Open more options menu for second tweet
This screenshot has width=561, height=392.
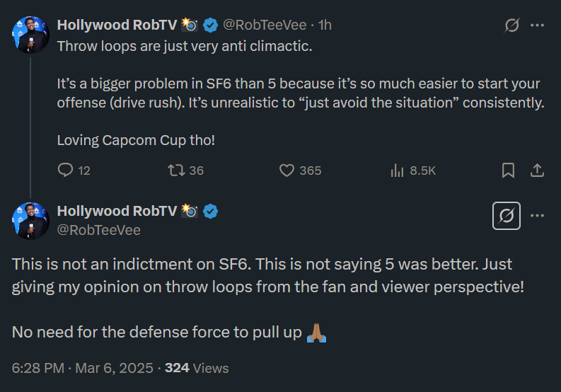click(x=538, y=216)
